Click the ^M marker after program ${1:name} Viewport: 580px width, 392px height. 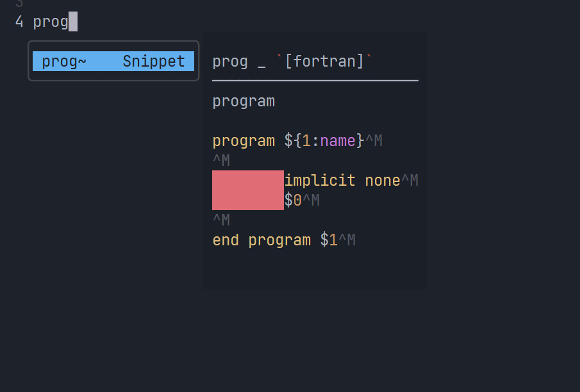[374, 139]
